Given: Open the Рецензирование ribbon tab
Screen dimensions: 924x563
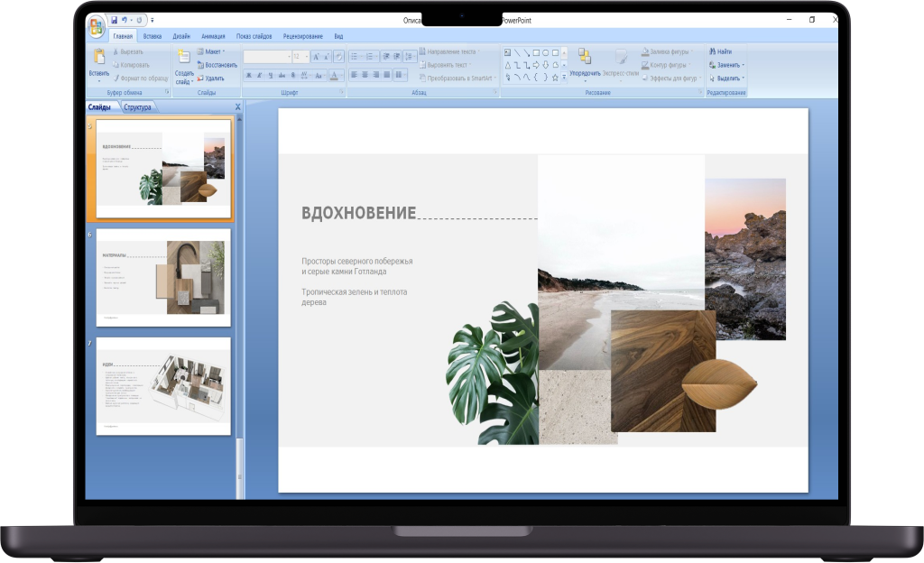Looking at the screenshot, I should (x=303, y=36).
